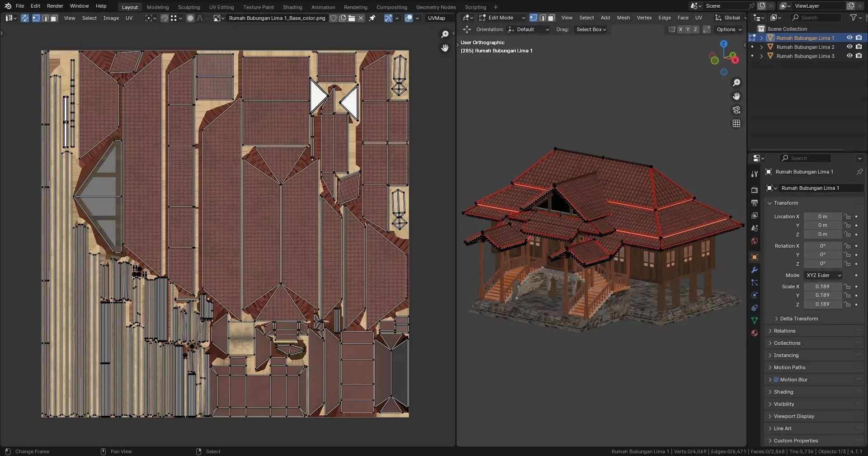Click the Rotation Z value field
The height and width of the screenshot is (456, 868).
pos(823,264)
